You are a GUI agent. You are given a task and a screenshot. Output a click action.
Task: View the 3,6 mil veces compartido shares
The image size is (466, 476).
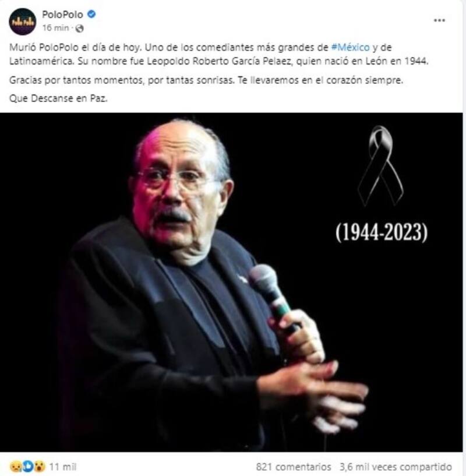pos(396,467)
